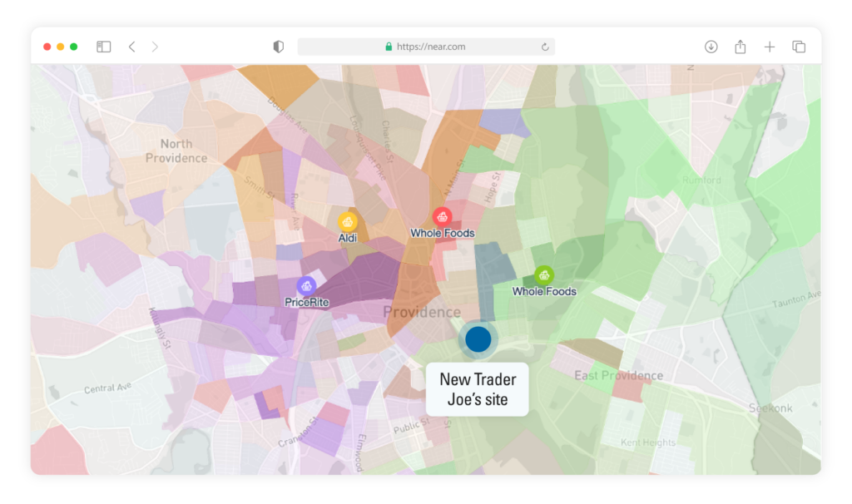Open the privacy shield report icon

278,47
